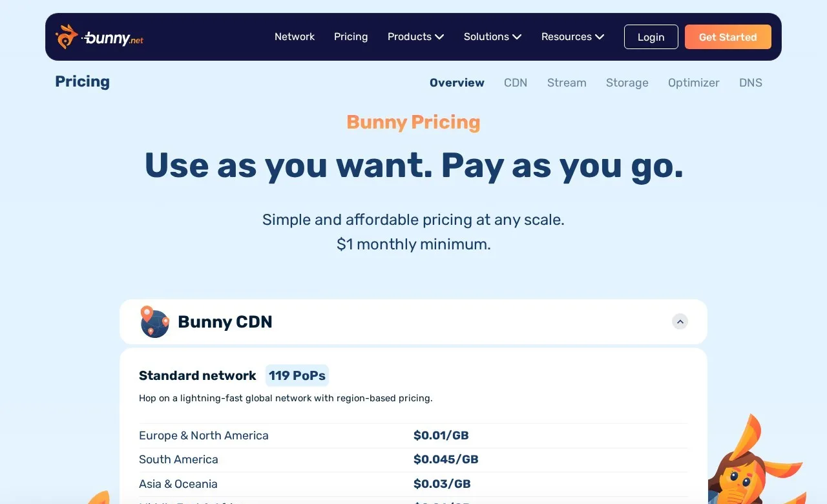Switch to the Storage pricing tab
The width and height of the screenshot is (827, 504).
pyautogui.click(x=627, y=83)
